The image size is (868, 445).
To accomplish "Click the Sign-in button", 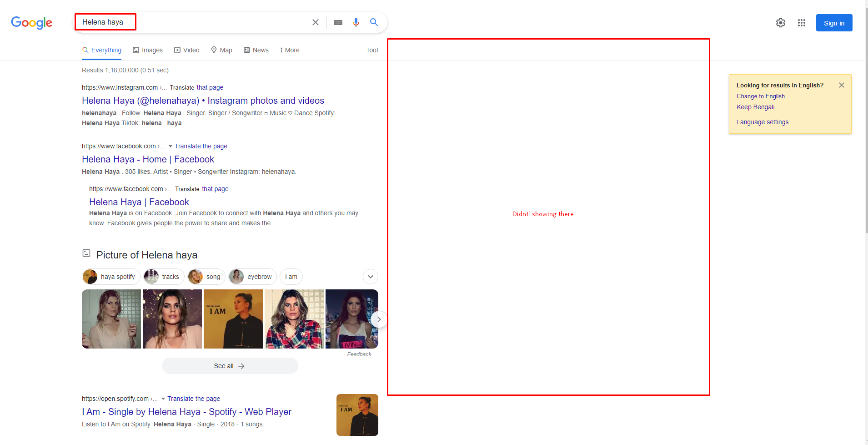I will coord(834,23).
